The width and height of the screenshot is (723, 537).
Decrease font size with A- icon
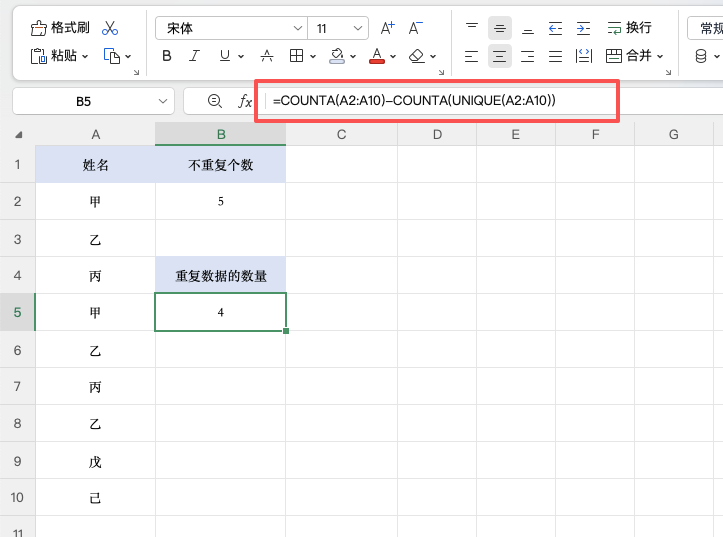click(x=416, y=28)
